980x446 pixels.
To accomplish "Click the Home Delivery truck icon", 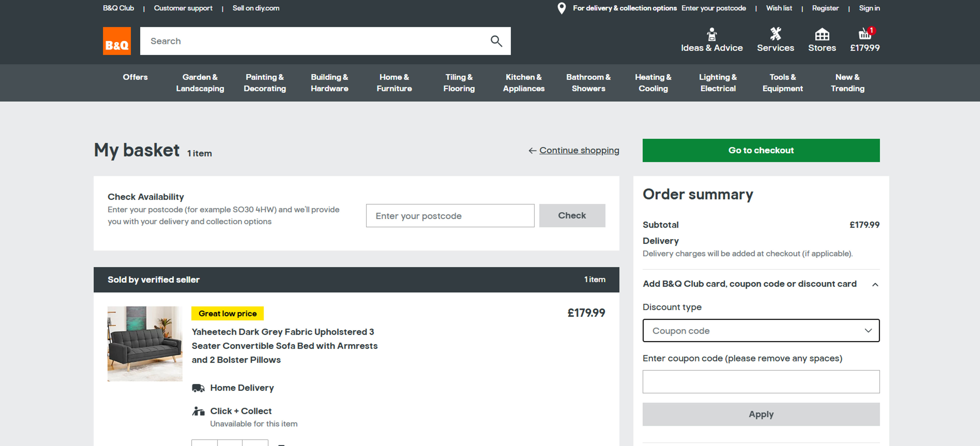I will pyautogui.click(x=198, y=388).
